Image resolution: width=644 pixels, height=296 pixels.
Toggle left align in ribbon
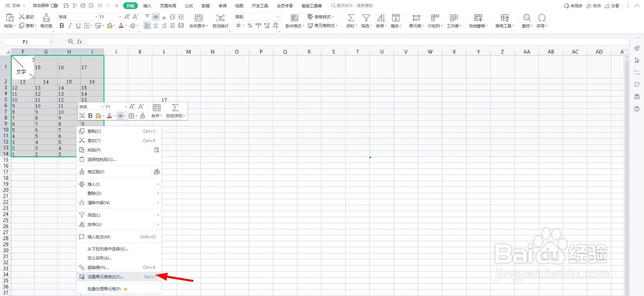(x=147, y=25)
